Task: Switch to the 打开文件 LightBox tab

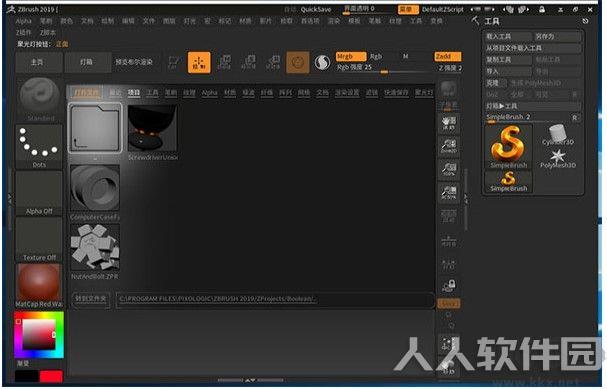Action: [x=86, y=93]
